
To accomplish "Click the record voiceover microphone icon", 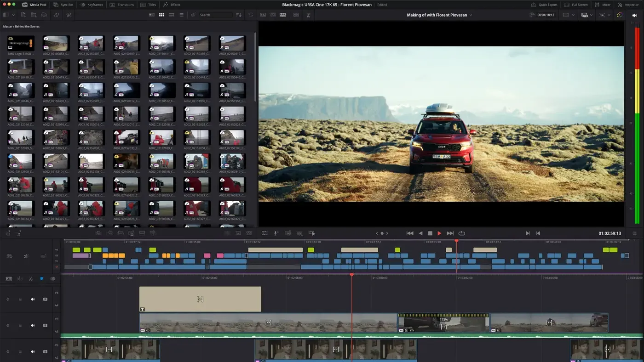I will pos(276,233).
